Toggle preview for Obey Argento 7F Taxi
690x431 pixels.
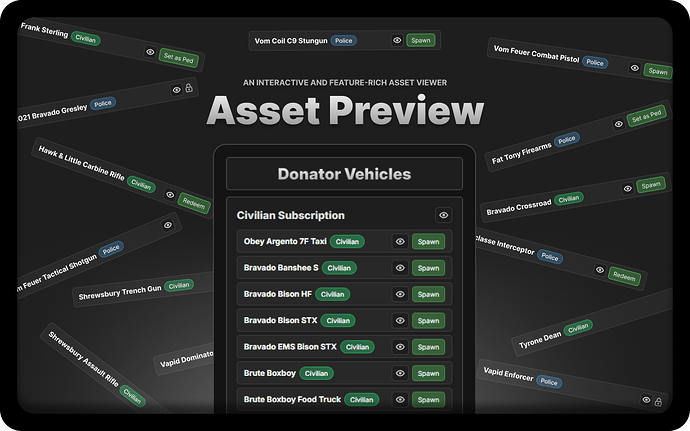click(x=400, y=241)
